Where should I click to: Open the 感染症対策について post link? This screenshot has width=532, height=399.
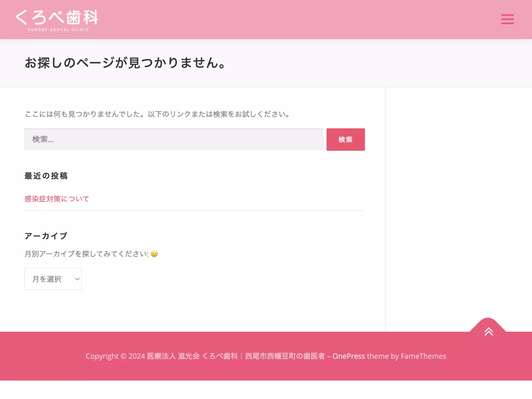(x=57, y=199)
